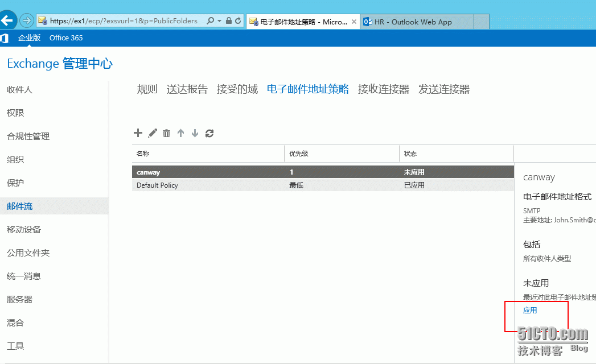Switch to HR - Outlook Web App tab

416,22
